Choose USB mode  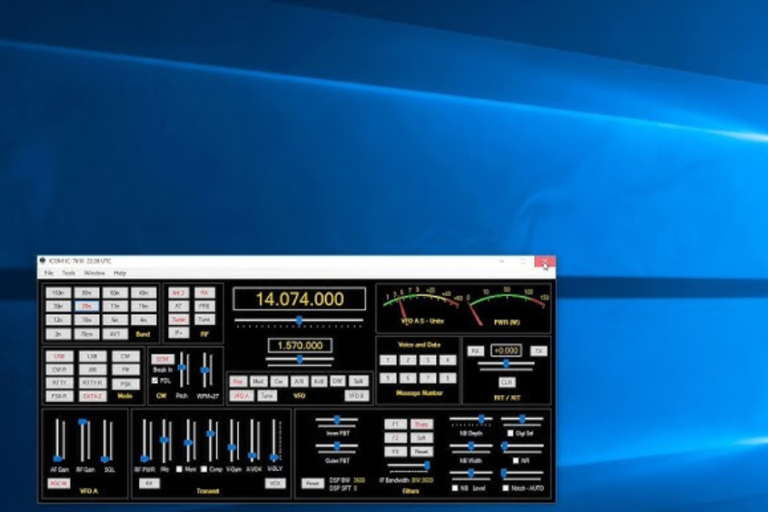click(x=58, y=356)
